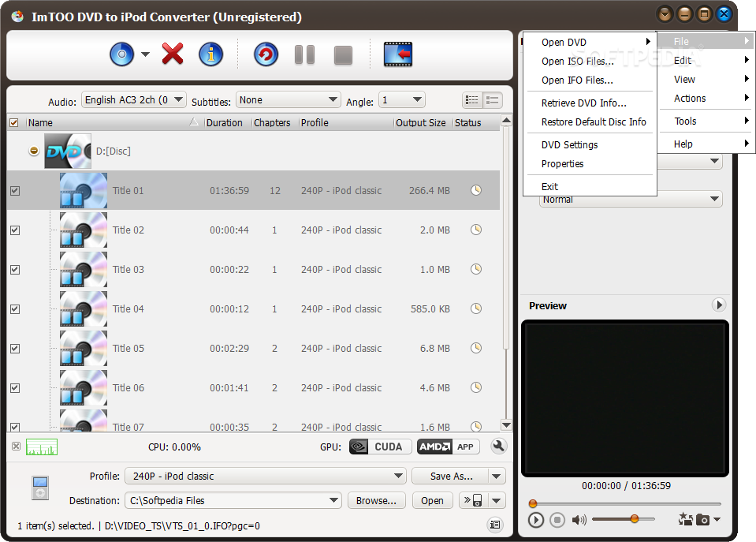The width and height of the screenshot is (756, 542).
Task: Click the green CPU usage graph icon
Action: (x=42, y=447)
